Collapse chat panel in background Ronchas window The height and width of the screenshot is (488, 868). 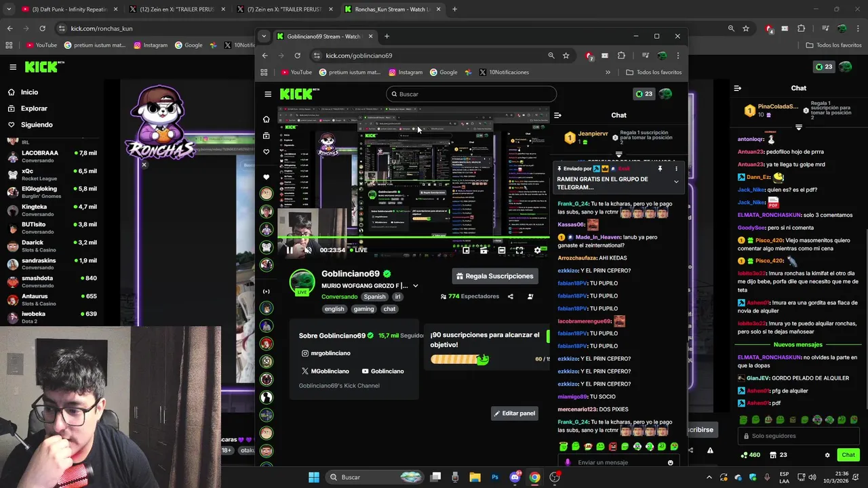(x=738, y=88)
